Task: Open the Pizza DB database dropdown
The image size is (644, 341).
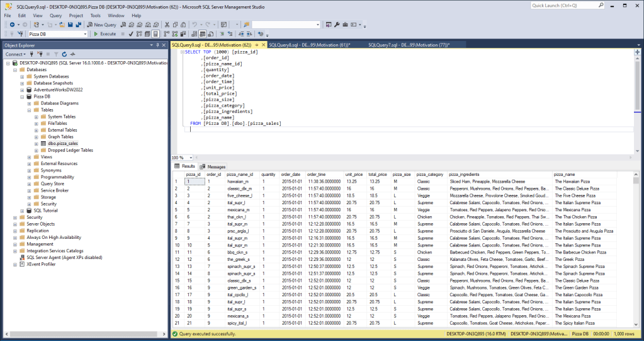Action: point(85,34)
